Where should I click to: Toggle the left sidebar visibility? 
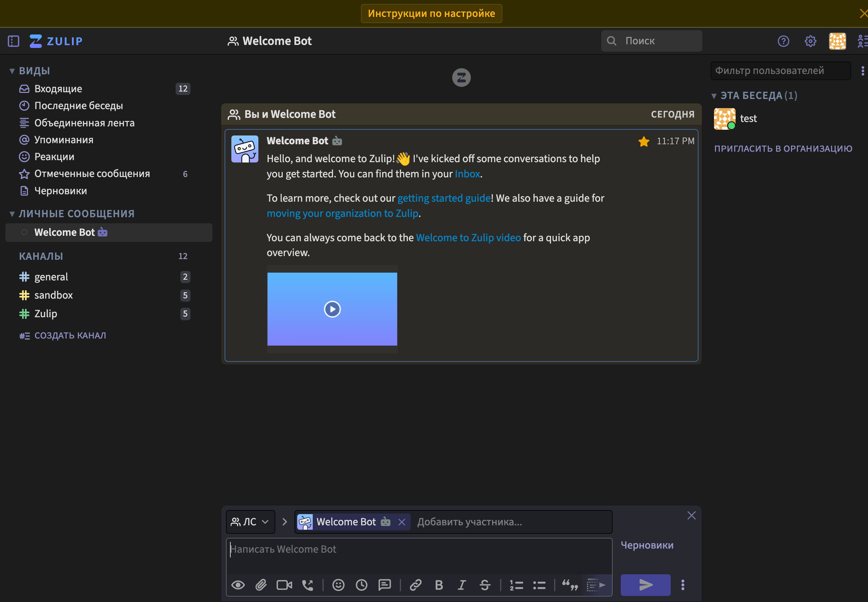click(14, 41)
